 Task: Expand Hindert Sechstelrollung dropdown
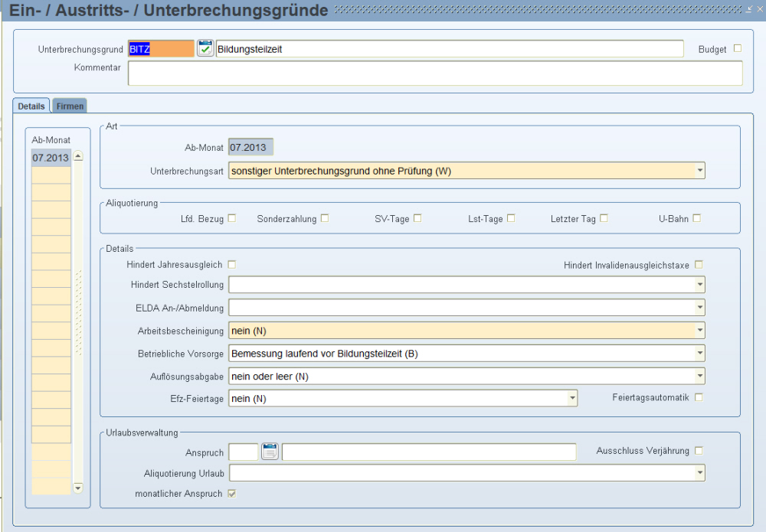[700, 285]
